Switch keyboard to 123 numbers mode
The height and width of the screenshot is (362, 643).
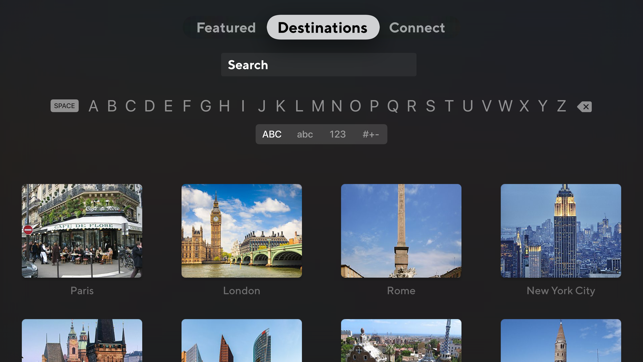click(x=337, y=134)
